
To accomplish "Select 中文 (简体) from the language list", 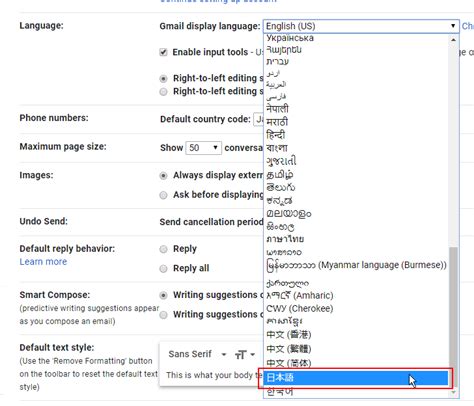I will coord(356,363).
